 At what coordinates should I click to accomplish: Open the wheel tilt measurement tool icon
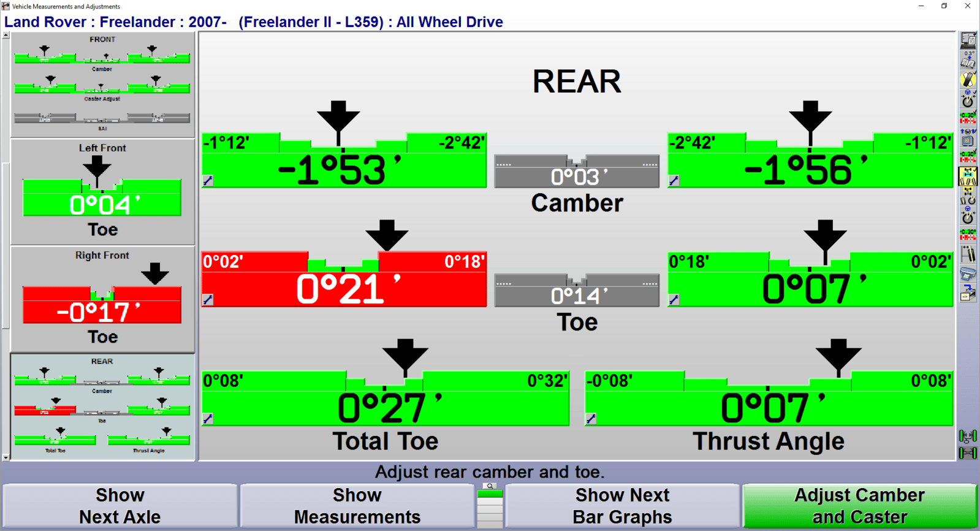[968, 254]
